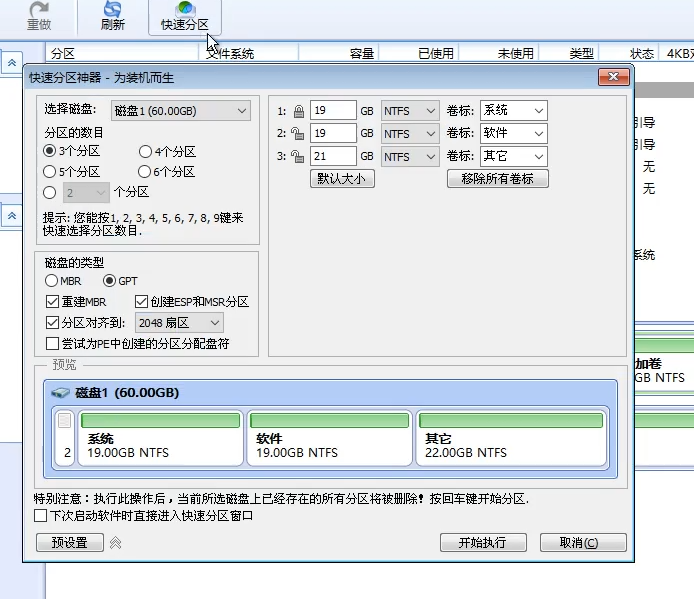Viewport: 694px width, 599px height.
Task: Click the 默认大小 button
Action: click(342, 179)
